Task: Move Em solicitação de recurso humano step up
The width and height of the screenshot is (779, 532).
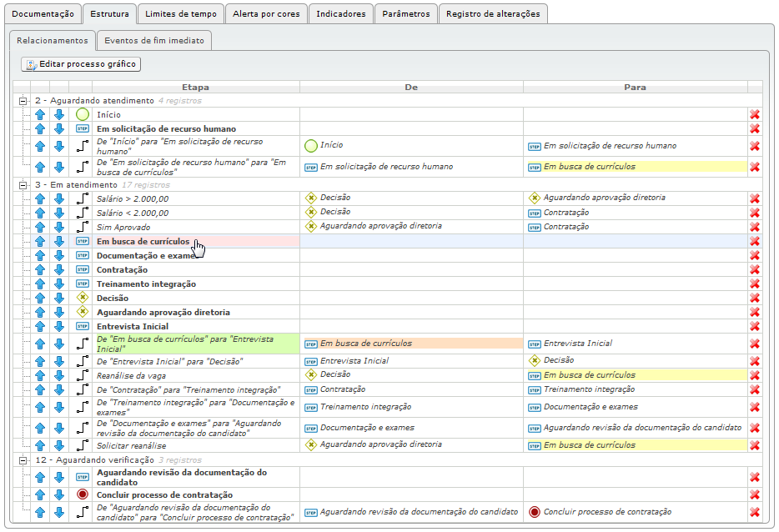Action: 40,129
